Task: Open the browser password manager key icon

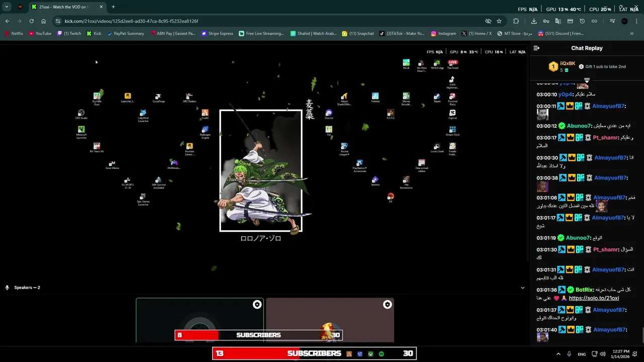Action: point(546,21)
